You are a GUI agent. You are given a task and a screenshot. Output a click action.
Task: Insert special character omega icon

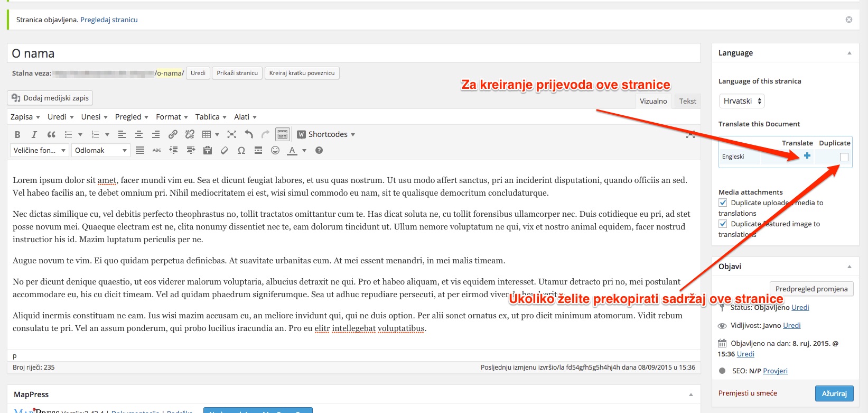(241, 150)
